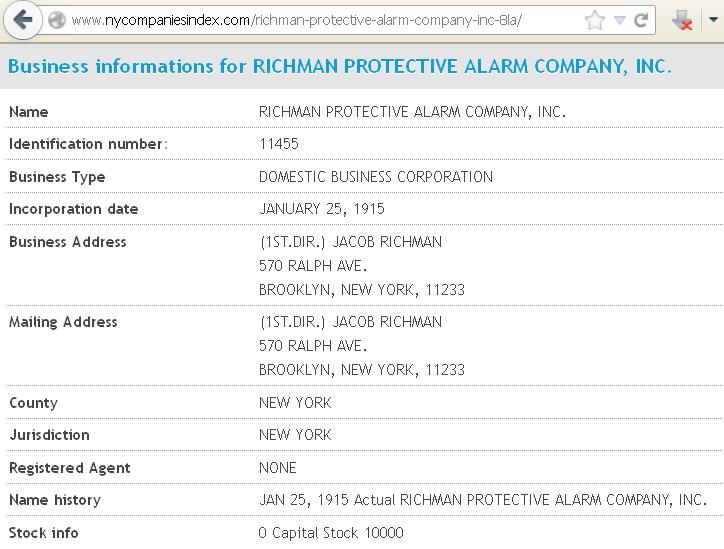Bookmark this page with the star icon
This screenshot has width=724, height=549.
click(x=595, y=20)
